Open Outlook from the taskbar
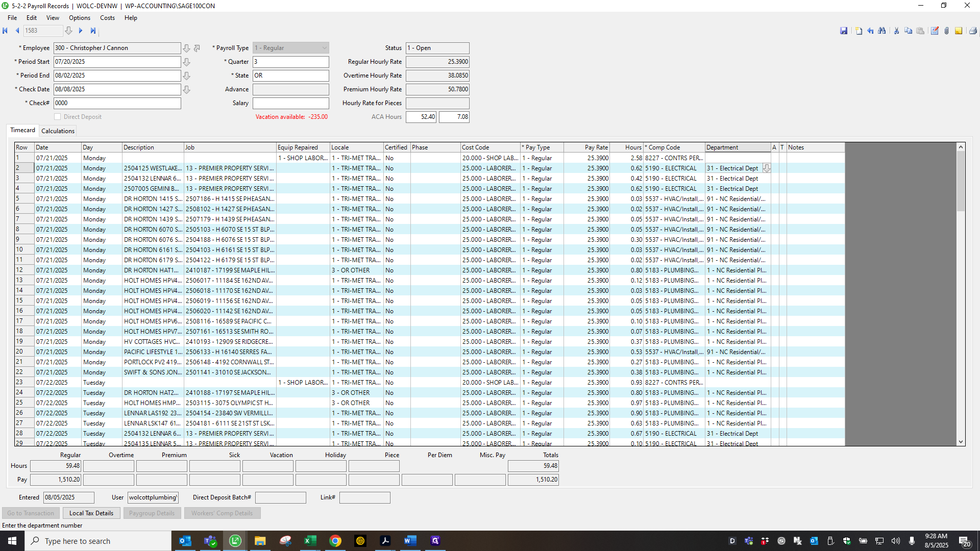Viewport: 980px width, 551px height. point(185,541)
